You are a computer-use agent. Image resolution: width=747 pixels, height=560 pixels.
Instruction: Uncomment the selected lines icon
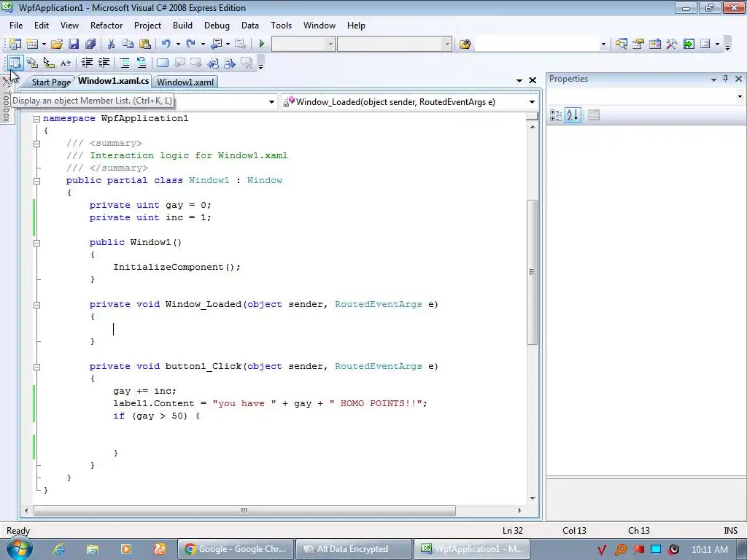(x=142, y=63)
